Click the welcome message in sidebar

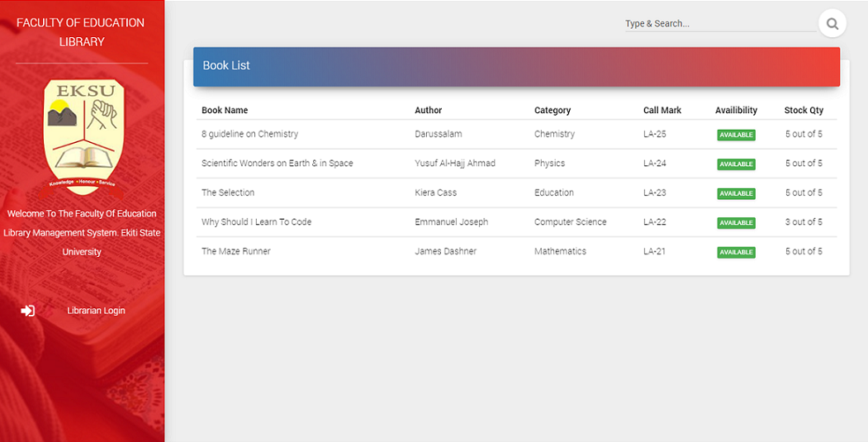pyautogui.click(x=82, y=233)
